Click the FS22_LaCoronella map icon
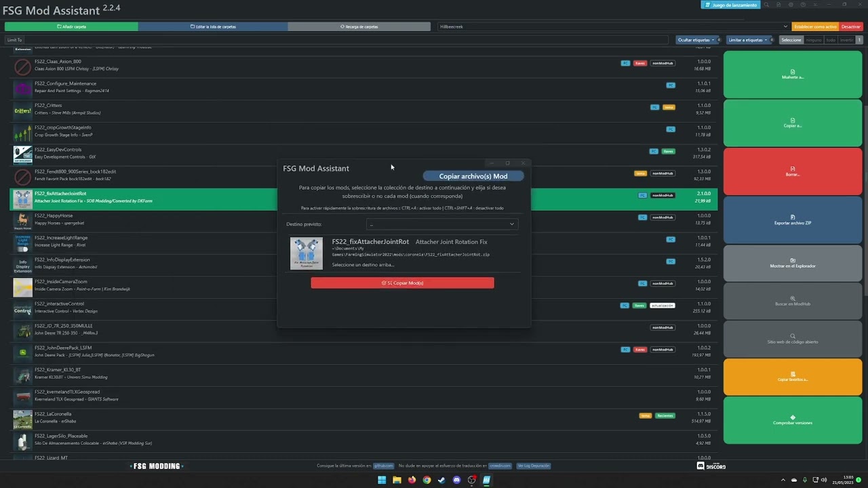This screenshot has height=488, width=868. point(23,419)
